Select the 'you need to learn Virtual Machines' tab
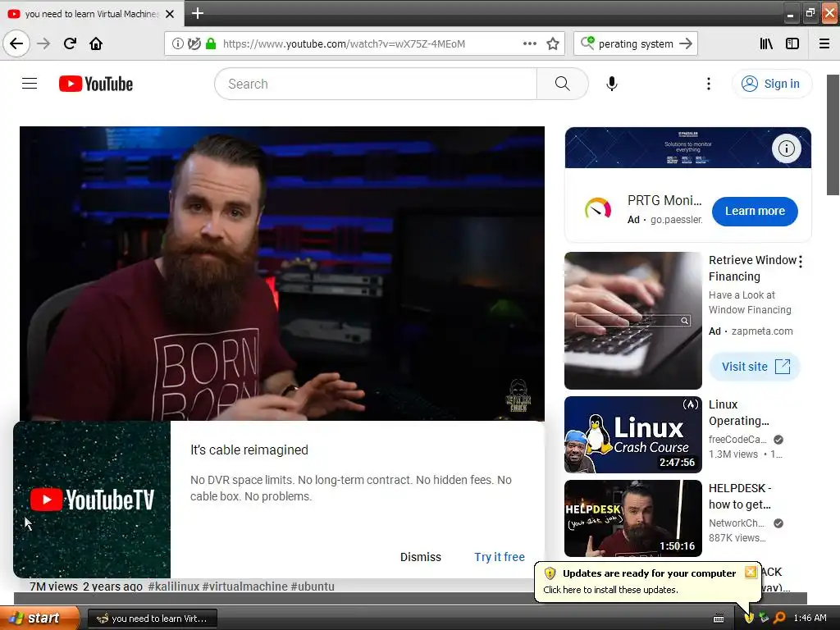Image resolution: width=840 pixels, height=630 pixels. 92,14
